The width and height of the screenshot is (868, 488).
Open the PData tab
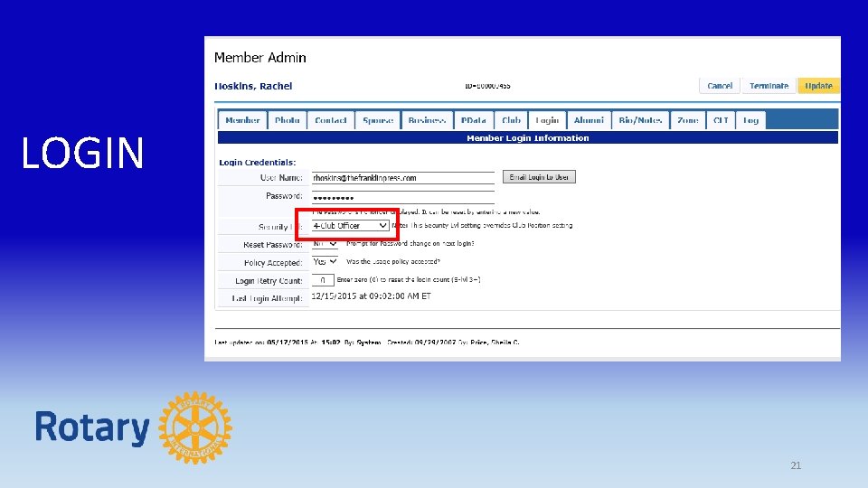point(473,120)
